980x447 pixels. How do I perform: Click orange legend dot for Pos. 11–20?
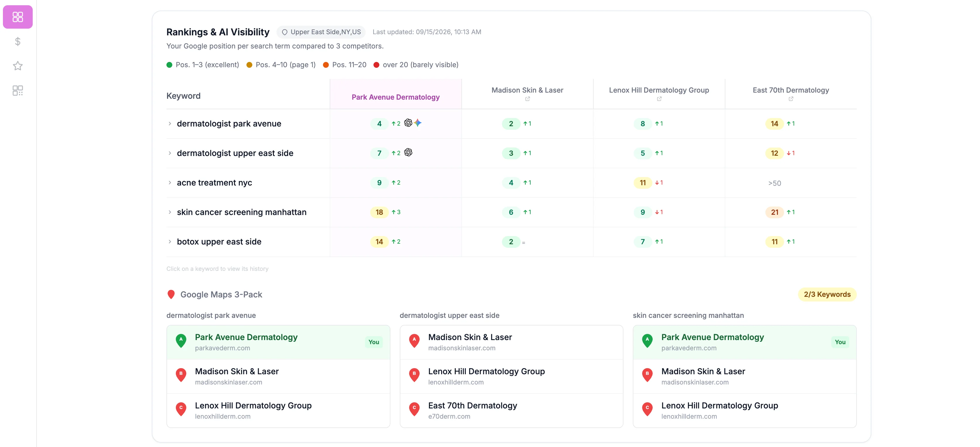326,65
